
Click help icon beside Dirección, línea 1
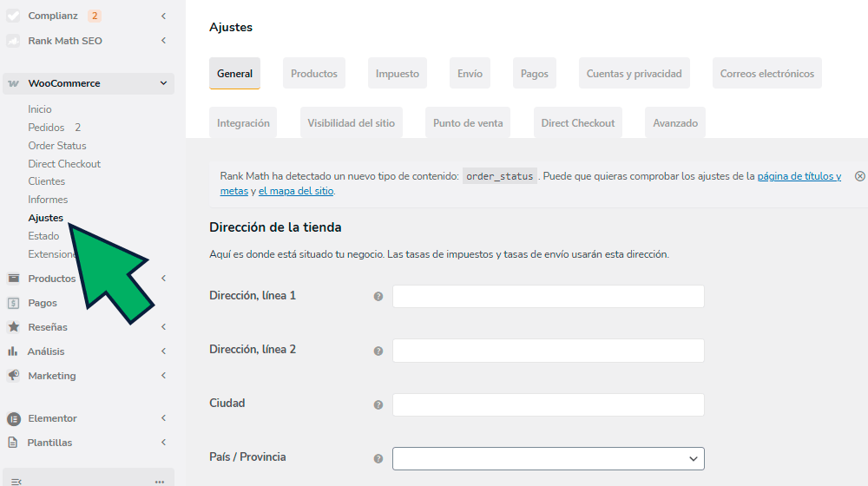[x=378, y=297]
